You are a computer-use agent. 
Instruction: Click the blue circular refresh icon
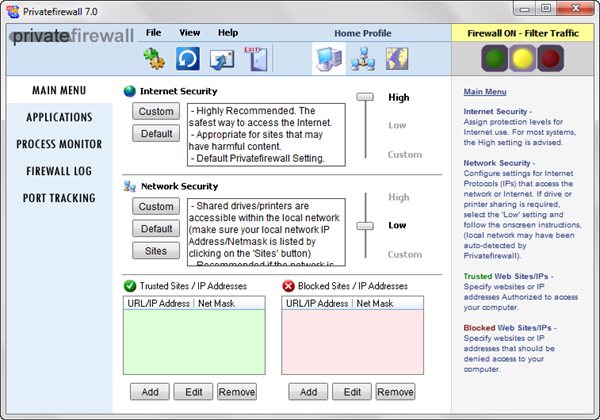coord(189,58)
